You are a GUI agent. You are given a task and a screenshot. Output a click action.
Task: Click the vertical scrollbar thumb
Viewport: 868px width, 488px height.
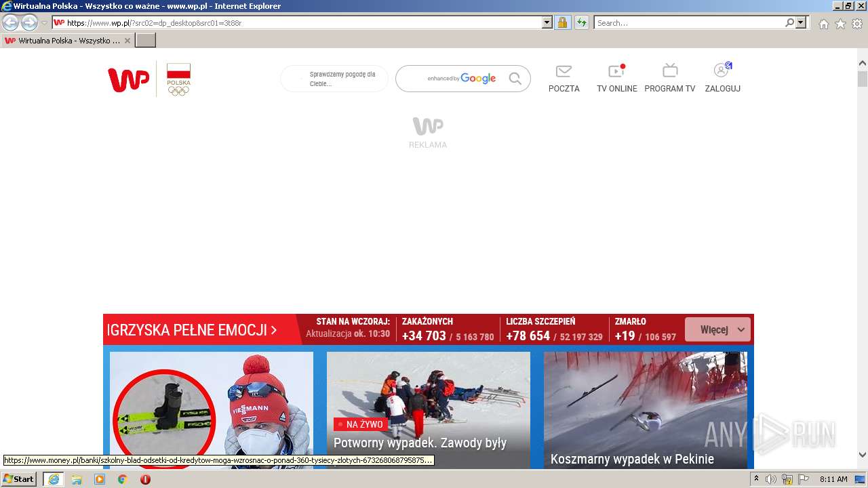point(863,79)
